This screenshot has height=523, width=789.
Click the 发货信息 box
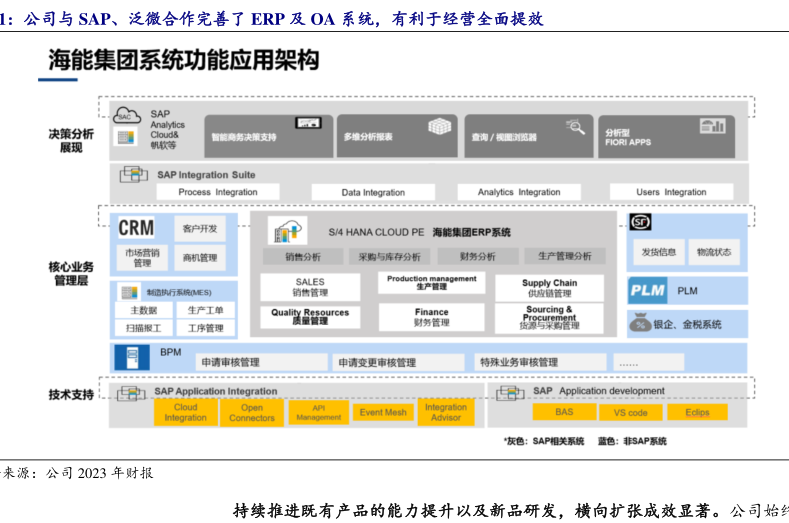click(659, 252)
